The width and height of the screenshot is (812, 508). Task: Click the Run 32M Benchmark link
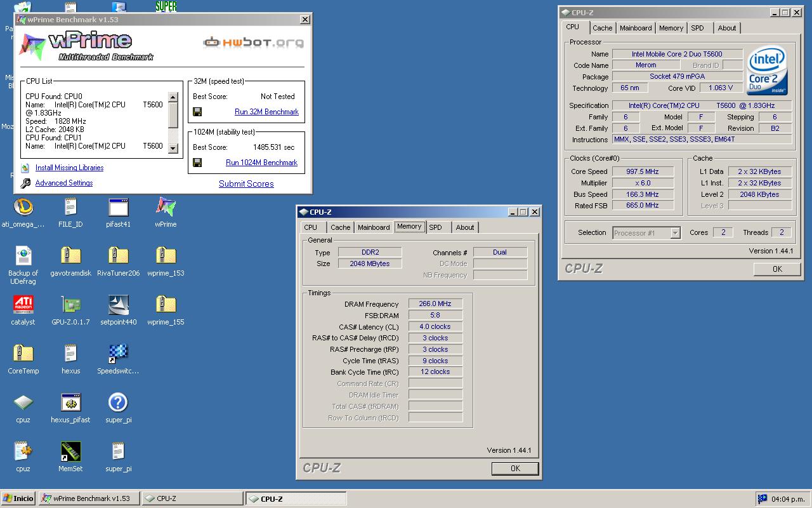tap(266, 112)
